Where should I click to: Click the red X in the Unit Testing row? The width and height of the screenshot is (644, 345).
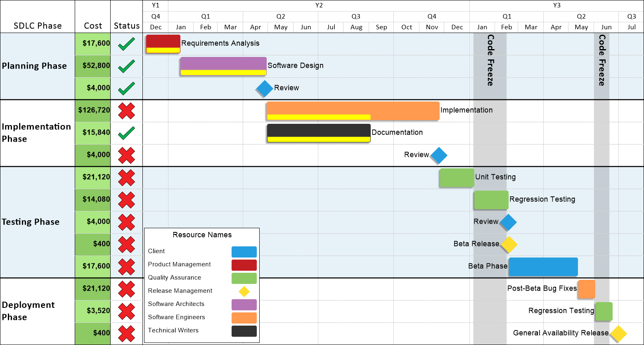pyautogui.click(x=126, y=177)
